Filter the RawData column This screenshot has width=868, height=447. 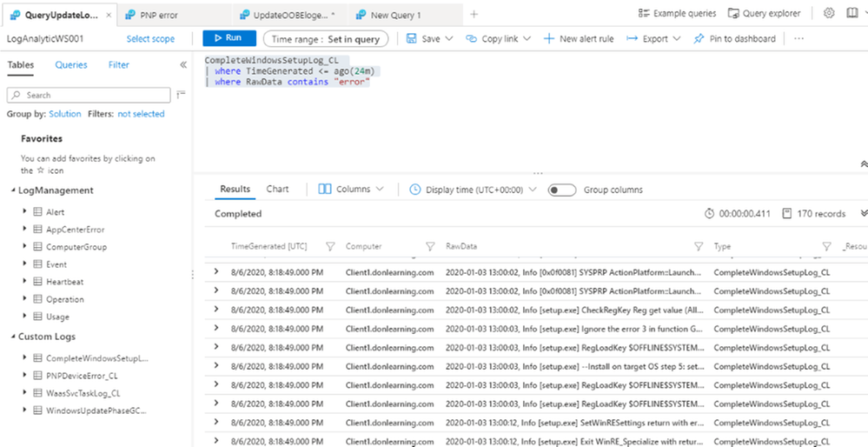[699, 247]
